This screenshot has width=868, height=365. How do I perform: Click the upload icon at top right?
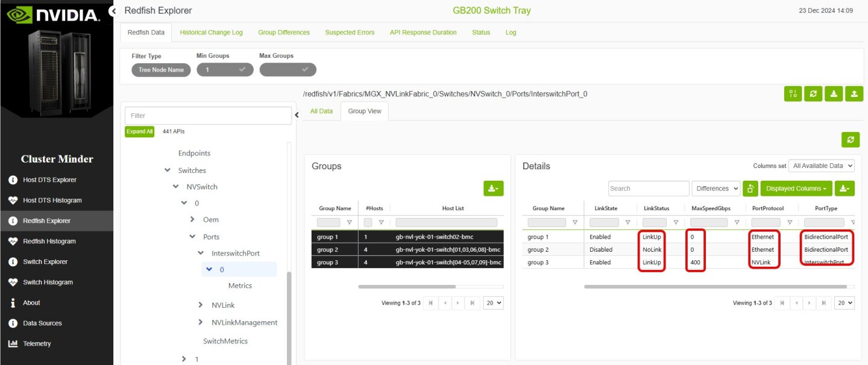(854, 93)
